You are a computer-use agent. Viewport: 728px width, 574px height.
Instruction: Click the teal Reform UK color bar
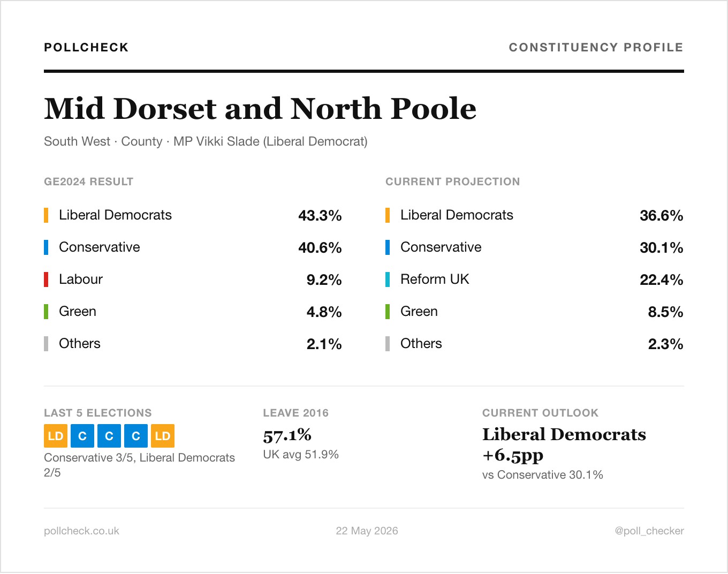tap(388, 280)
